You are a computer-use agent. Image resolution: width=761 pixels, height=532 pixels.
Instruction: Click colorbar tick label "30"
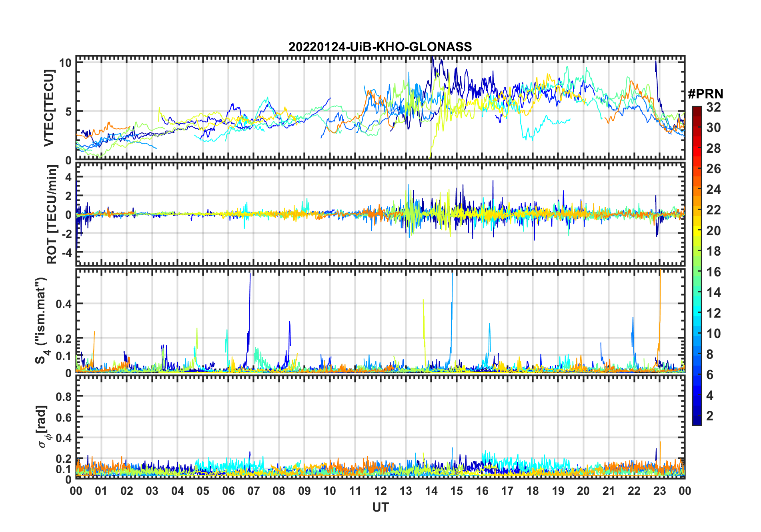pyautogui.click(x=713, y=128)
